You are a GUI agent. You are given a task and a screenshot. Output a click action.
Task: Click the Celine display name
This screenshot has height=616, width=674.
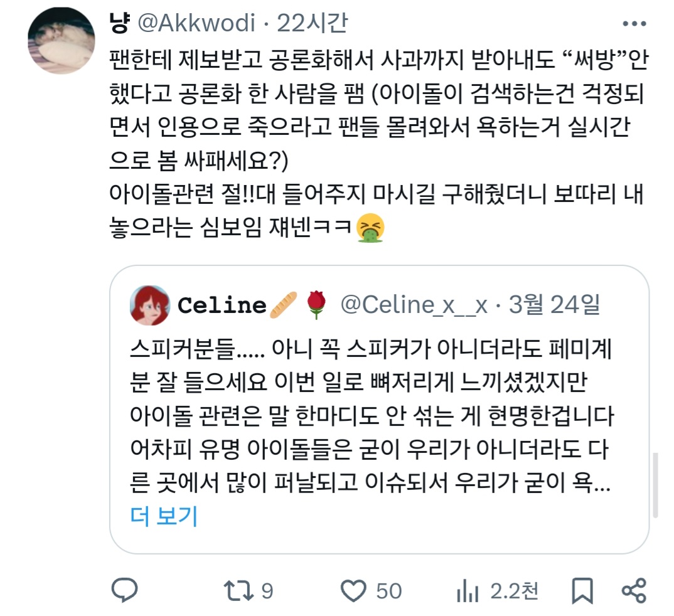pos(222,305)
